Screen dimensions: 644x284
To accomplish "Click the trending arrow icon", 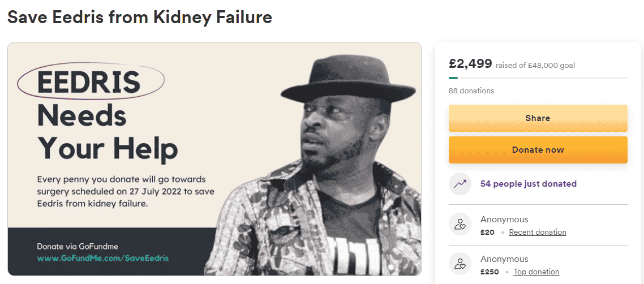I will click(x=460, y=184).
